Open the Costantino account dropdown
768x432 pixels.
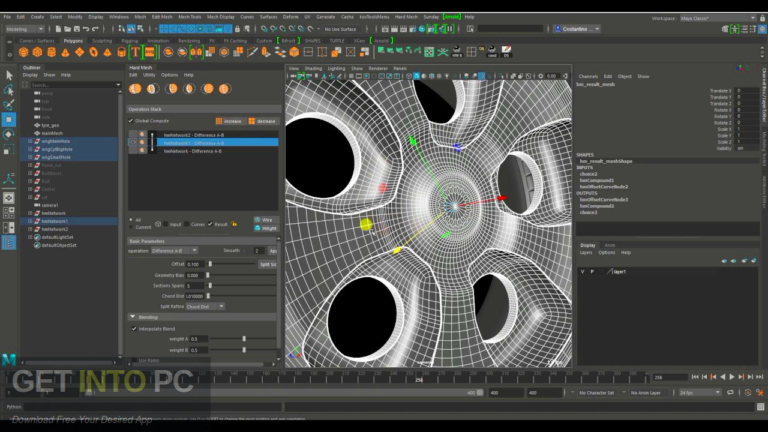[x=577, y=29]
